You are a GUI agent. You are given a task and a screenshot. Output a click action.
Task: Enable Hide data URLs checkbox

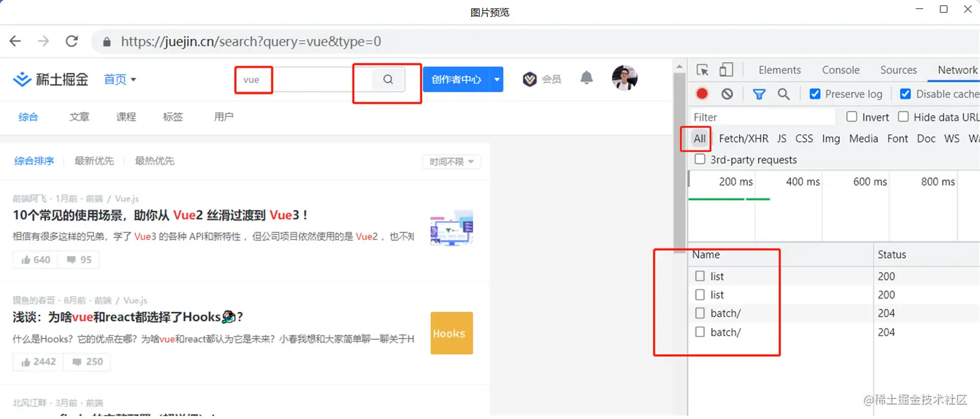[903, 117]
